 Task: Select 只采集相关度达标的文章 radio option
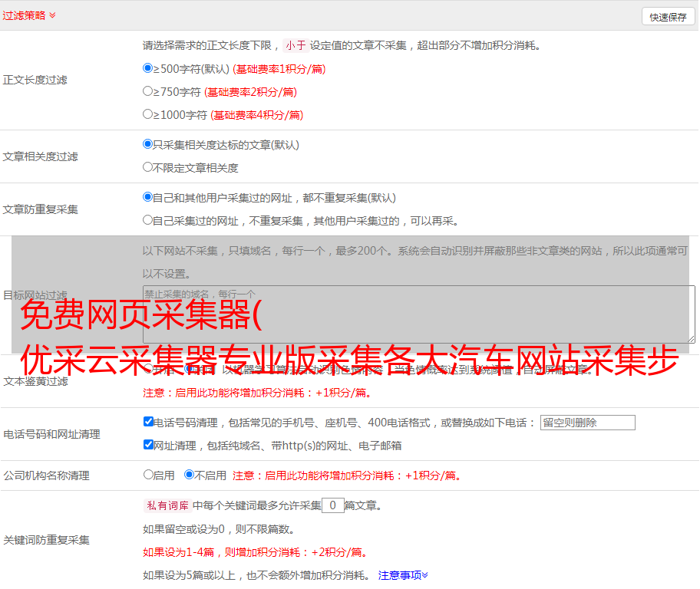click(148, 144)
